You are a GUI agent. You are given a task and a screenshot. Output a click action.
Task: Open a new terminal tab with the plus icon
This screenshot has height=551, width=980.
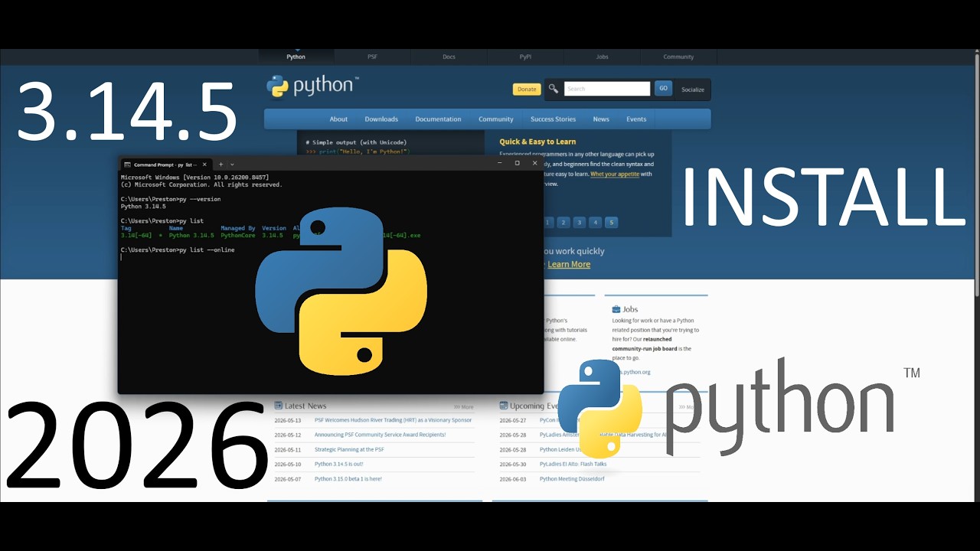[x=220, y=165]
